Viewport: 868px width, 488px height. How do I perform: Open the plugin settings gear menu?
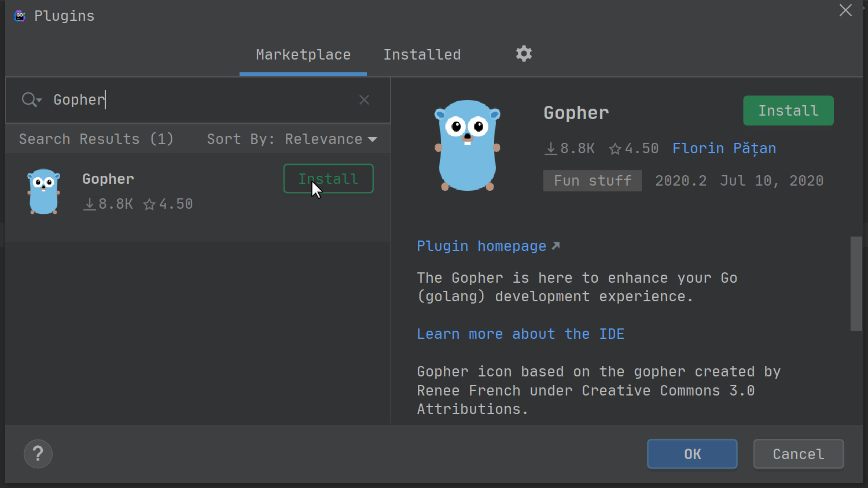pos(524,54)
